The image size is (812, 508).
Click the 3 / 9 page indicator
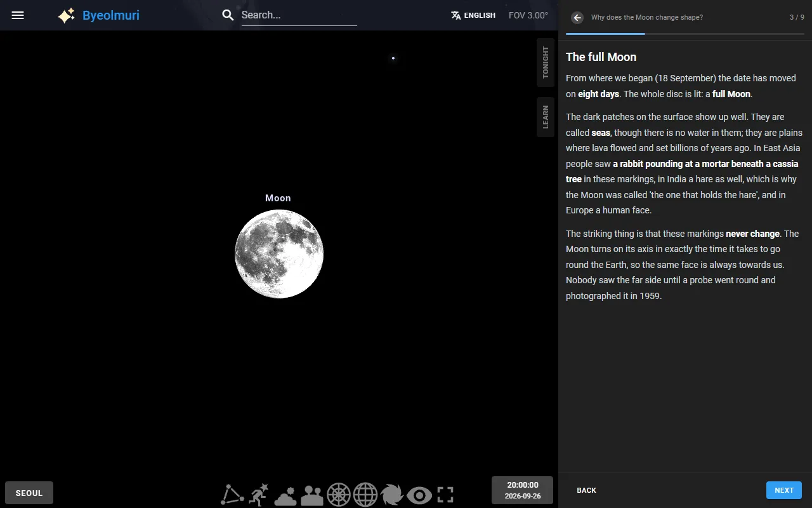[797, 18]
